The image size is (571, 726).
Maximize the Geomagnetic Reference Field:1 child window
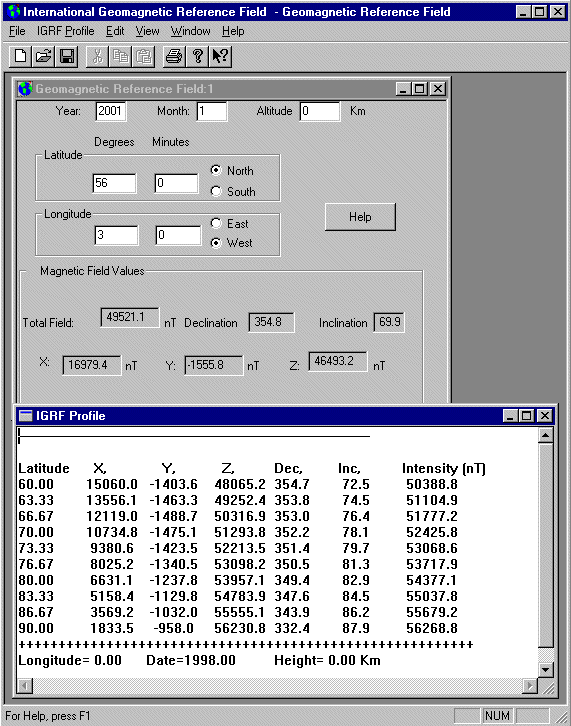point(420,88)
